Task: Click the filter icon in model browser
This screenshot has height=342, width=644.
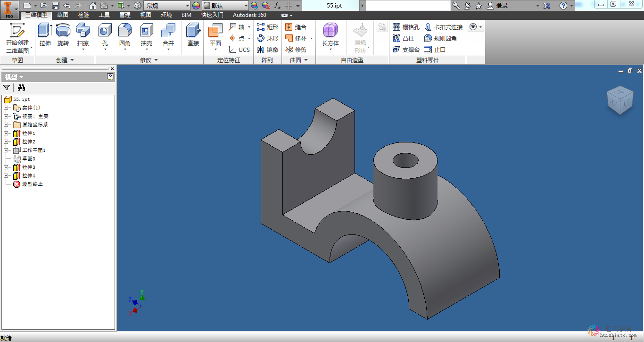Action: (7, 87)
